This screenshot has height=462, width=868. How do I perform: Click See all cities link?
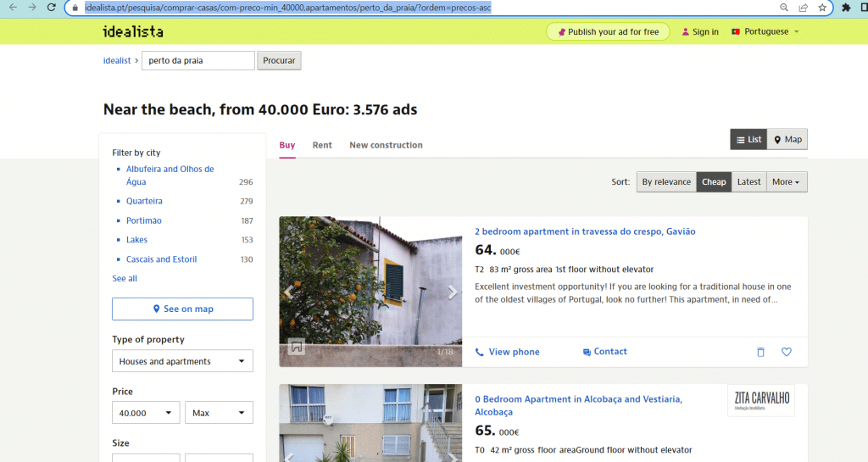point(125,278)
